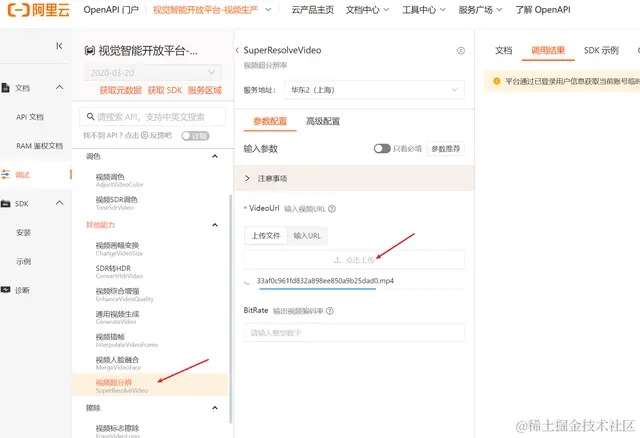This screenshot has width=640, height=438.
Task: Click the 服务区域 link
Action: click(x=204, y=90)
